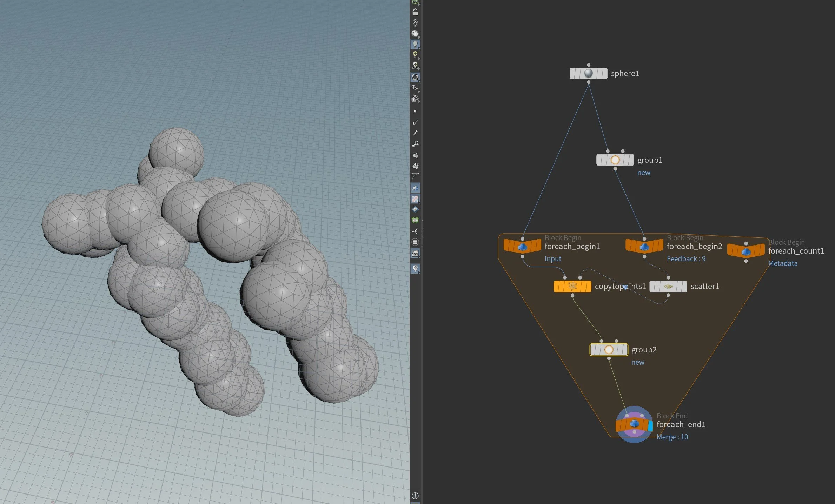The image size is (835, 504).
Task: Click the glasses with play button icon
Action: pos(415,99)
